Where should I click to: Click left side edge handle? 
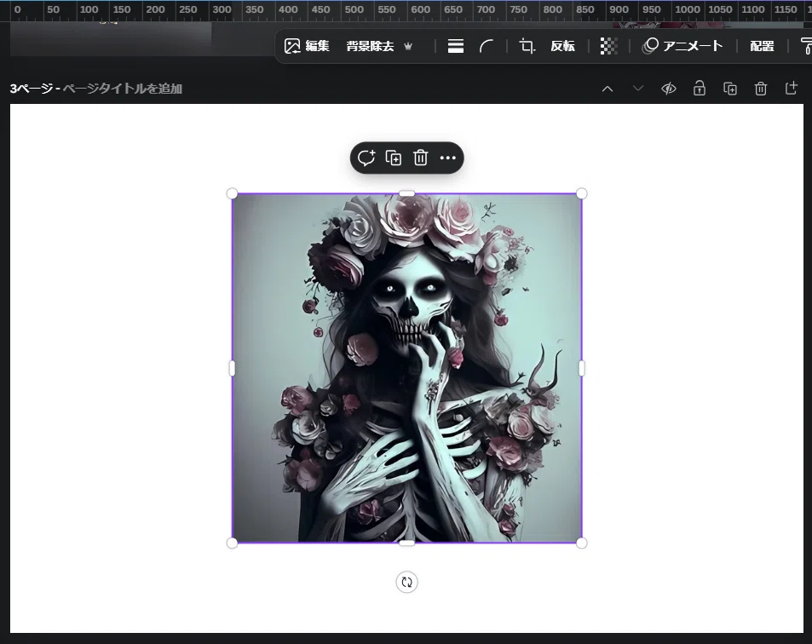pos(232,368)
